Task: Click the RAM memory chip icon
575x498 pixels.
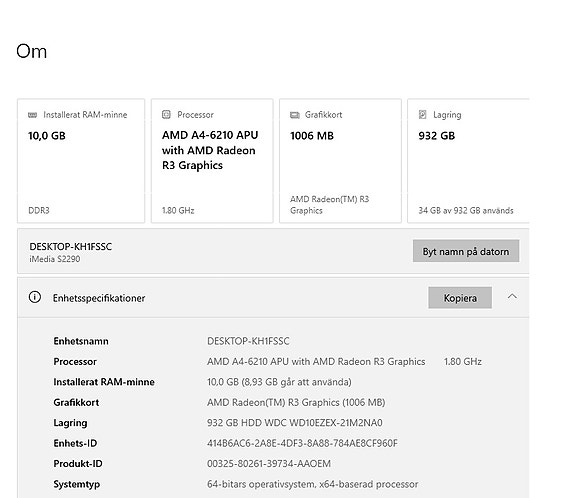Action: (x=32, y=115)
